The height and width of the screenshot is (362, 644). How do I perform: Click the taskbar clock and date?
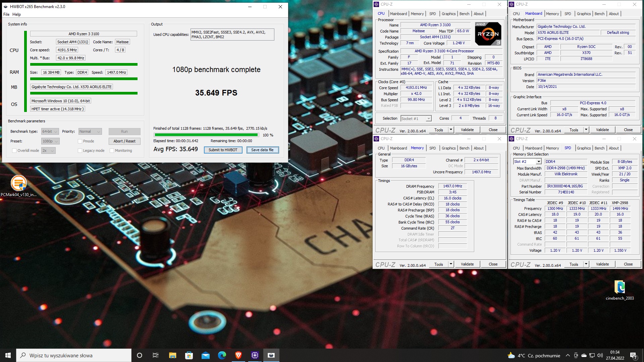(615, 355)
